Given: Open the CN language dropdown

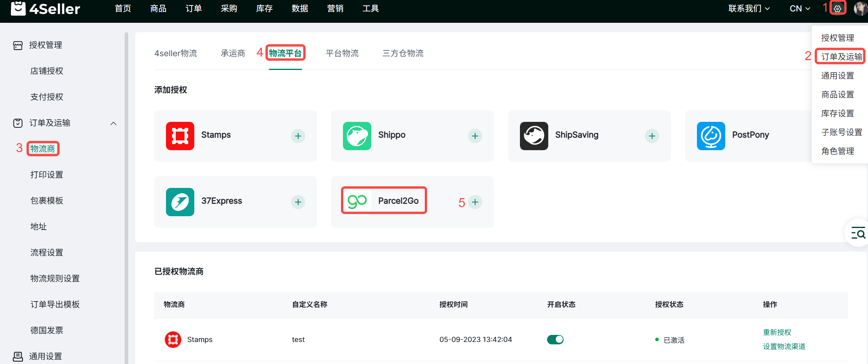Looking at the screenshot, I should pyautogui.click(x=799, y=9).
